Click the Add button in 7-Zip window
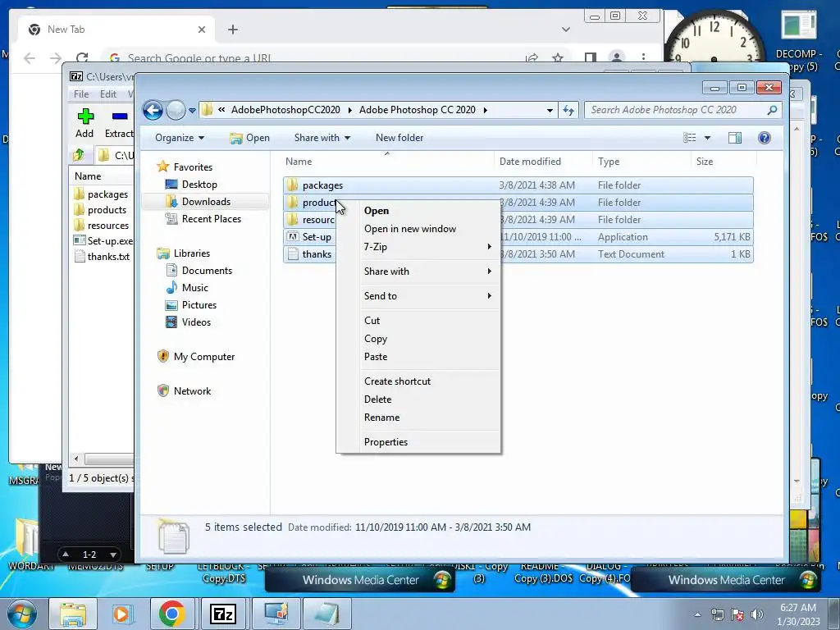The height and width of the screenshot is (630, 840). point(84,123)
